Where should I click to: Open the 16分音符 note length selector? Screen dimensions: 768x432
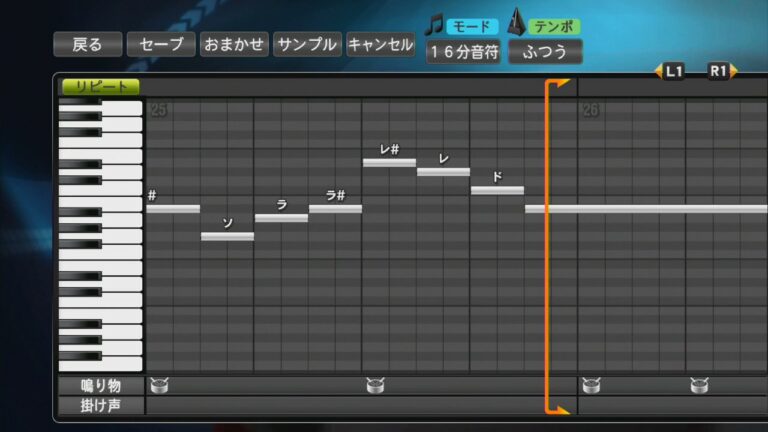(x=464, y=51)
